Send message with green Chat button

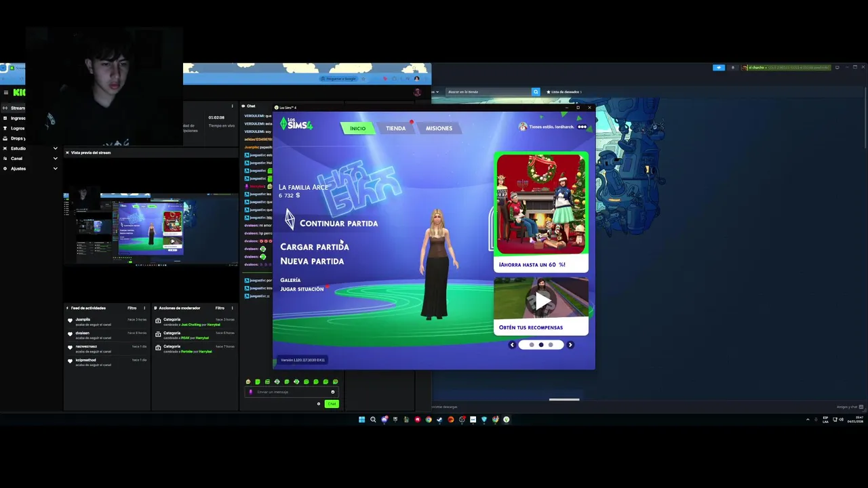coord(332,404)
